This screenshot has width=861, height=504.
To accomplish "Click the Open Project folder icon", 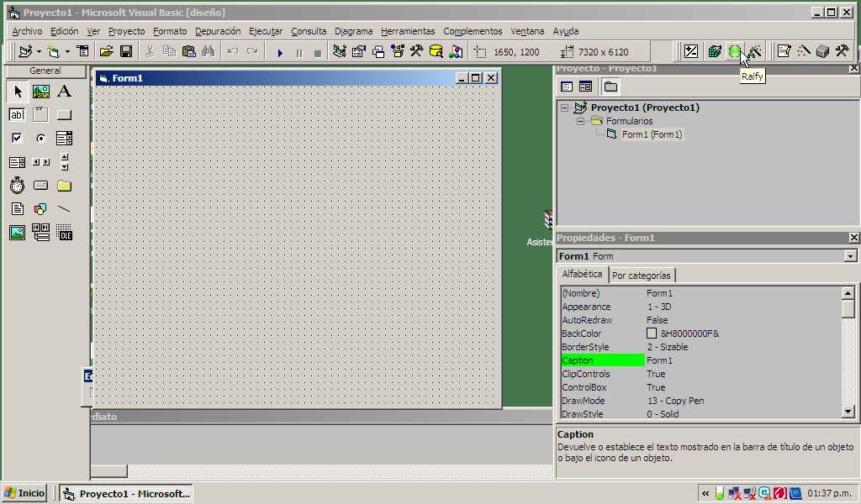I will click(x=106, y=52).
